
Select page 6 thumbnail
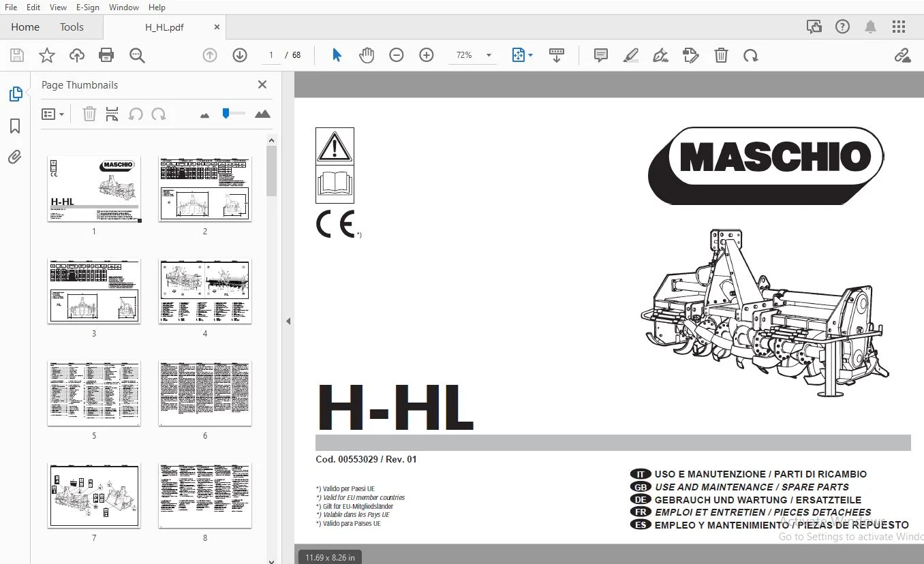(x=205, y=393)
